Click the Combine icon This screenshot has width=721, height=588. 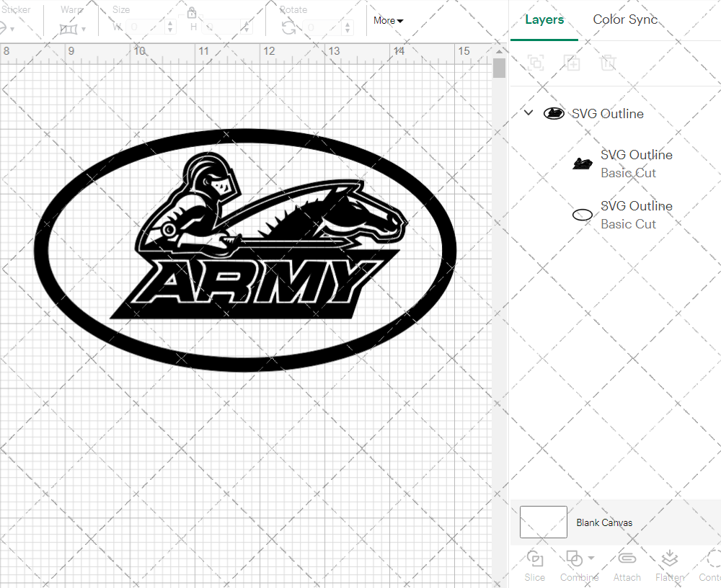pyautogui.click(x=575, y=558)
